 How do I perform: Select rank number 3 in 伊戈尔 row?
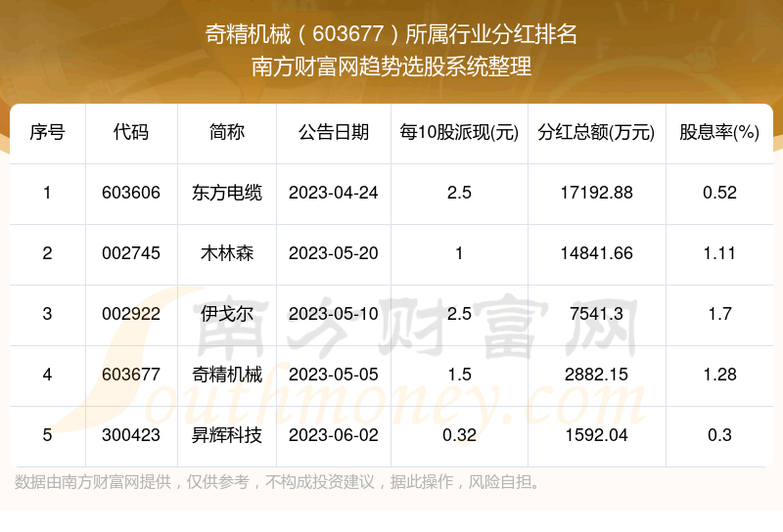click(47, 314)
